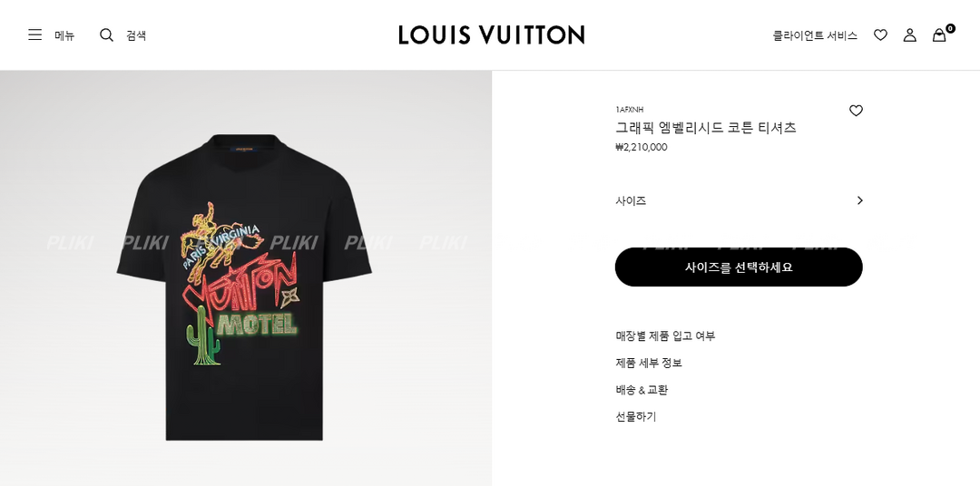The height and width of the screenshot is (486, 980).
Task: Click the black t-shirt product image
Action: [x=244, y=287]
